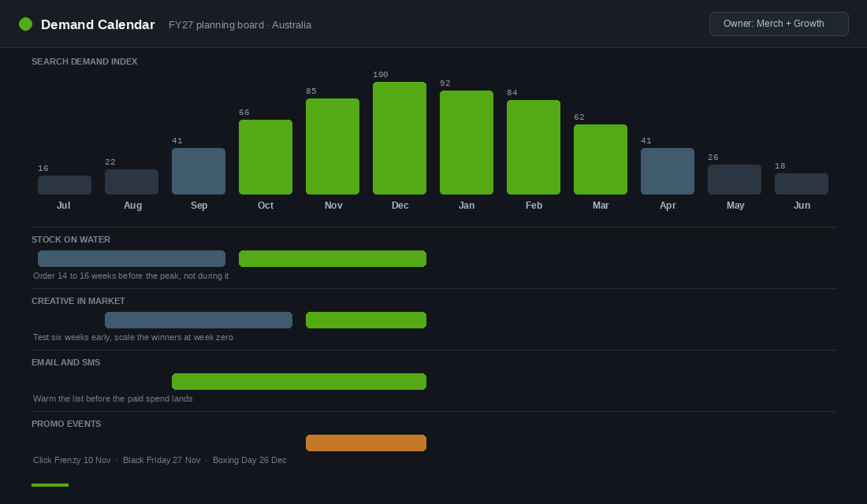Image resolution: width=867 pixels, height=504 pixels.
Task: Click the Sep month label
Action: pos(199,206)
